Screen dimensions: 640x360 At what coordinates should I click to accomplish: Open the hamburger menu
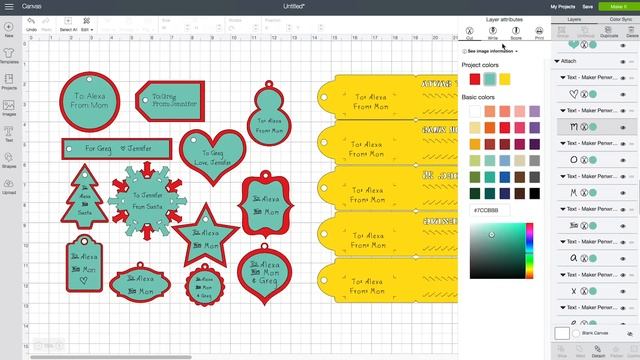point(9,7)
